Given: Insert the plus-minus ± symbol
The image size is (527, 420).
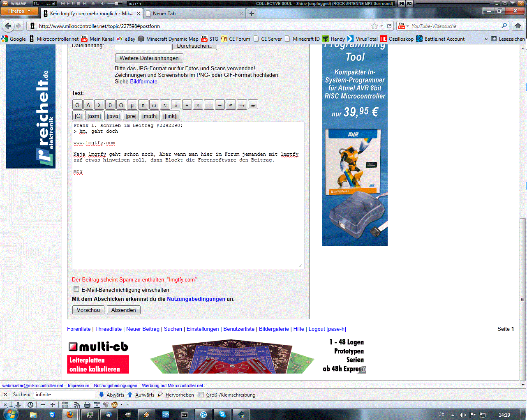Looking at the screenshot, I should 187,105.
